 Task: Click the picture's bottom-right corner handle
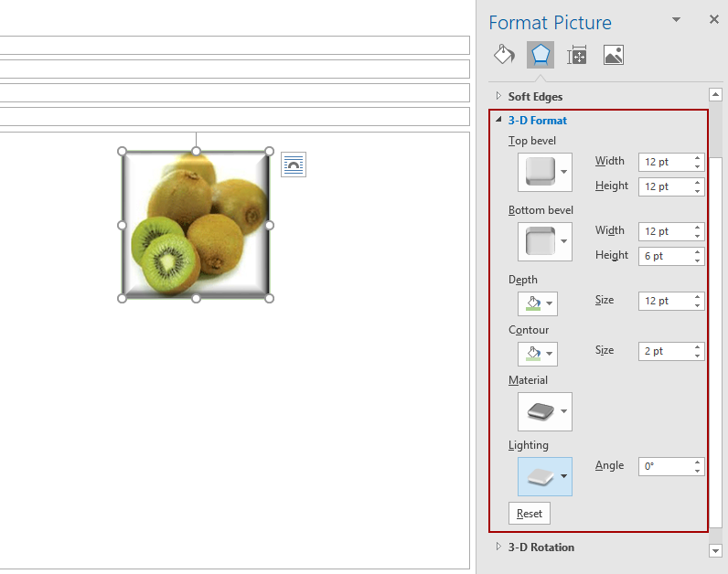coord(269,299)
